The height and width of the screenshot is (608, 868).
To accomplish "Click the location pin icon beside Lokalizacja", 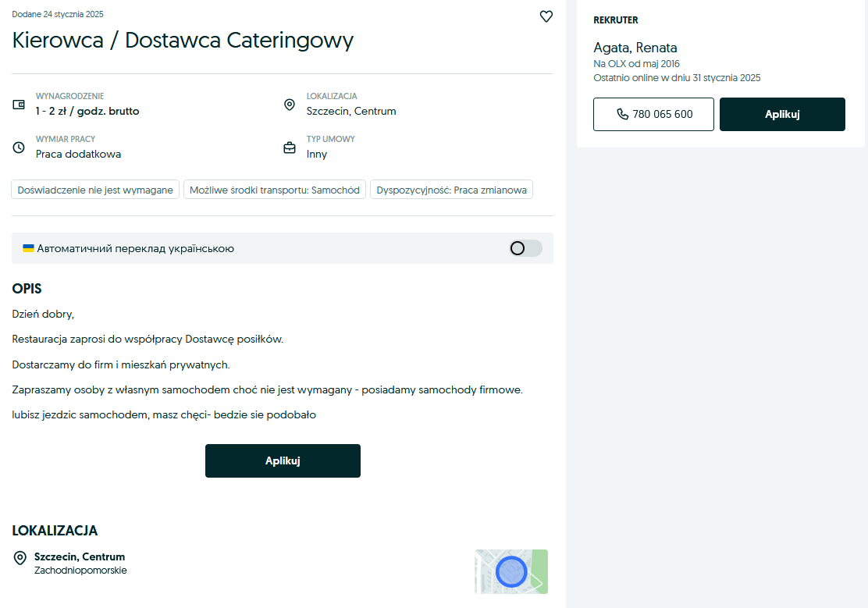I will pos(290,105).
